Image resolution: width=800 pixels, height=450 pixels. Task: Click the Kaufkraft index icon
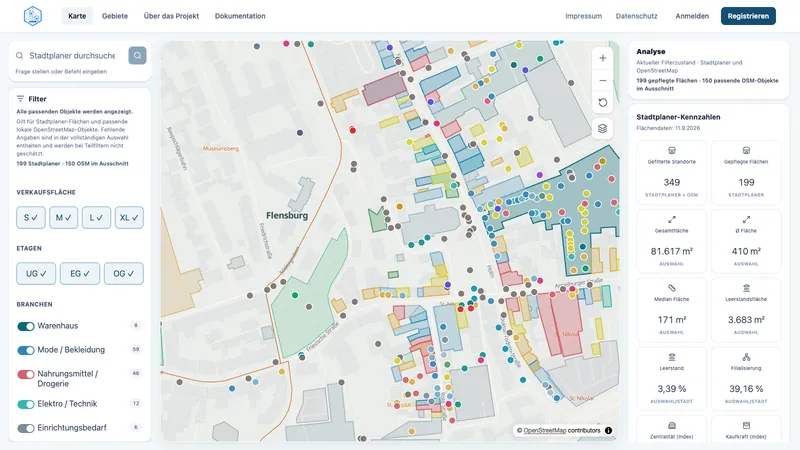(x=746, y=426)
